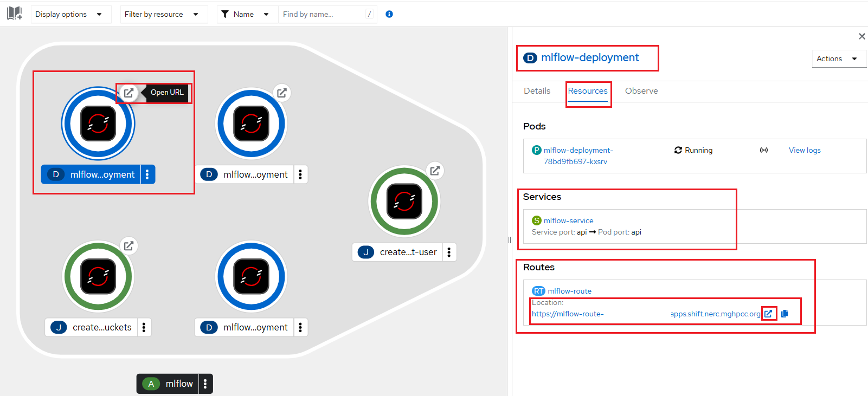Click the selected mlflow deployment node circle
Viewport: 868px width, 396px height.
98,124
